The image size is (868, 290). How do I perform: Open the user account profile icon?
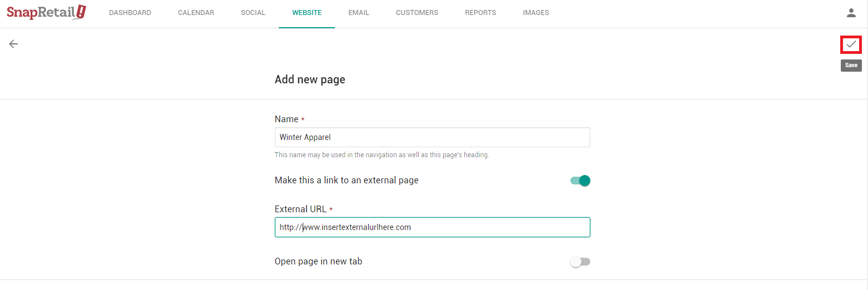click(851, 13)
